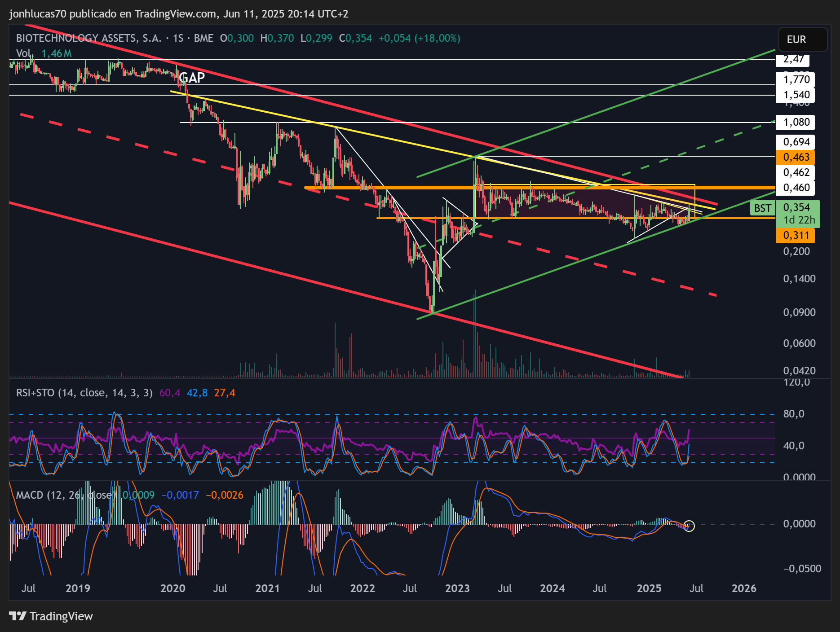Click the +0,054 (+18,00%) change value
The width and height of the screenshot is (840, 632).
coord(420,38)
